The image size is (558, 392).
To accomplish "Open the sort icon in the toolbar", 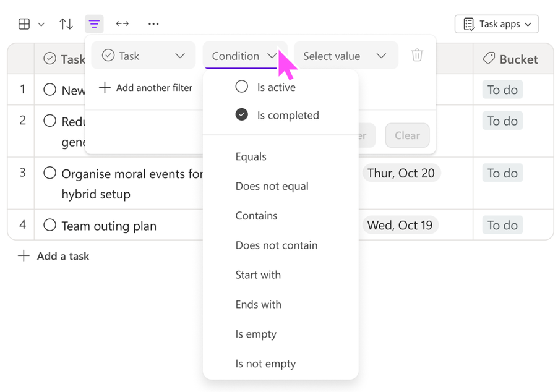I will pyautogui.click(x=66, y=23).
